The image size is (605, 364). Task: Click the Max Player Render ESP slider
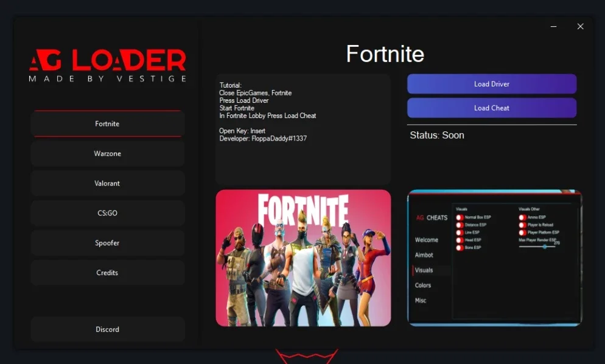537,247
